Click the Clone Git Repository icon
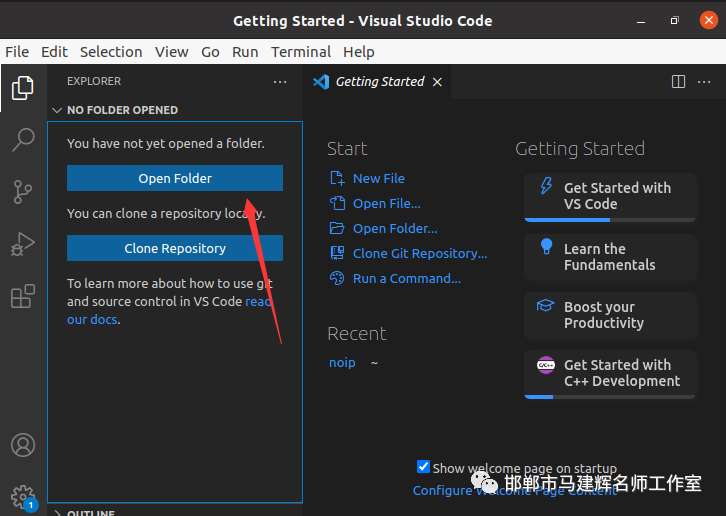 (x=337, y=253)
